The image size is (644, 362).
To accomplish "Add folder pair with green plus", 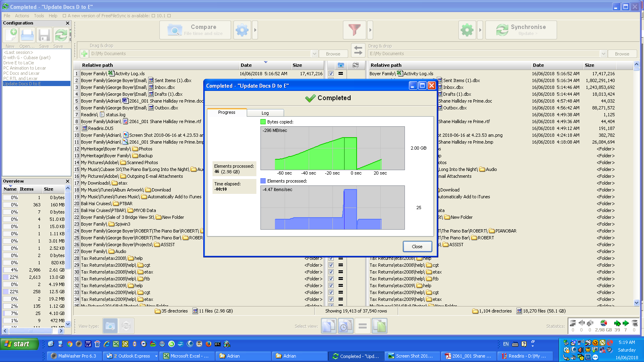I will pyautogui.click(x=84, y=53).
